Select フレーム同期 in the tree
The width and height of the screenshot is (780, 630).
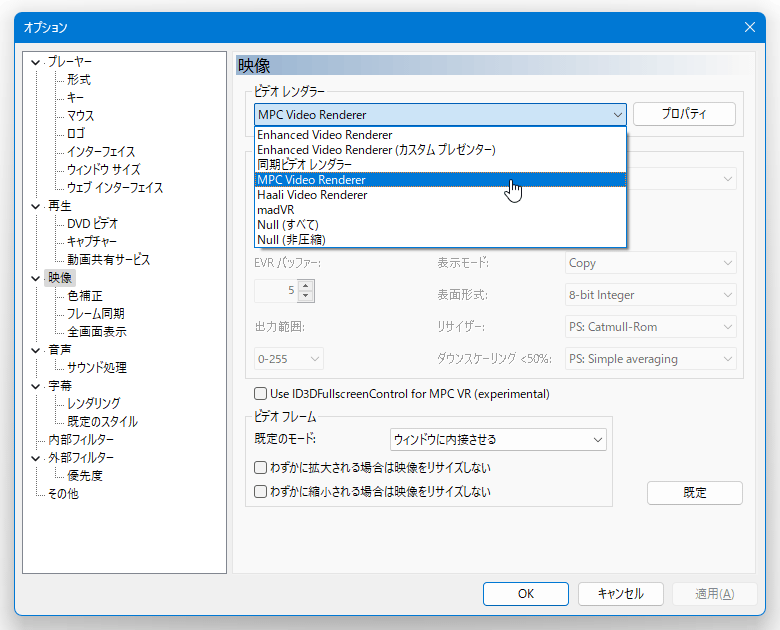(x=96, y=314)
